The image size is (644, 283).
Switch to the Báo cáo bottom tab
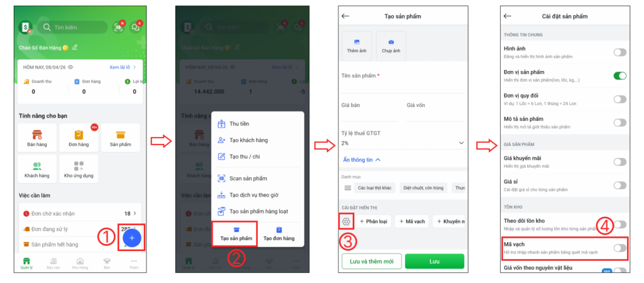point(53,264)
